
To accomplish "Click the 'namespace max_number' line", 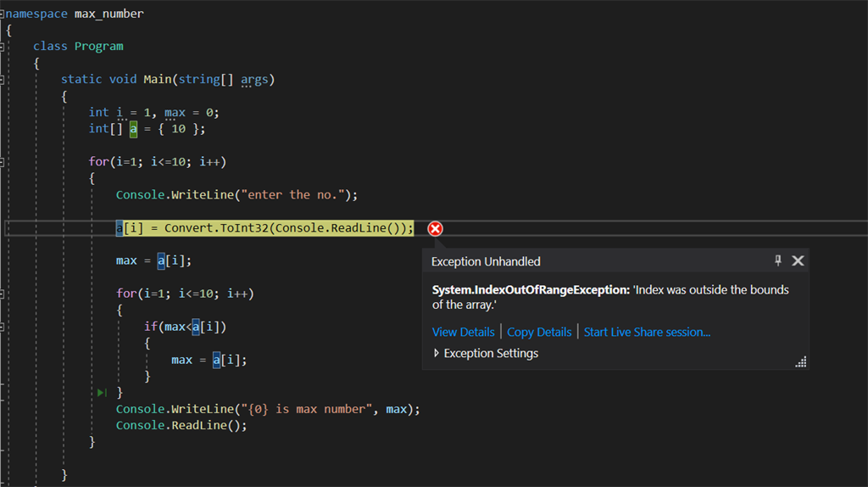I will (75, 14).
